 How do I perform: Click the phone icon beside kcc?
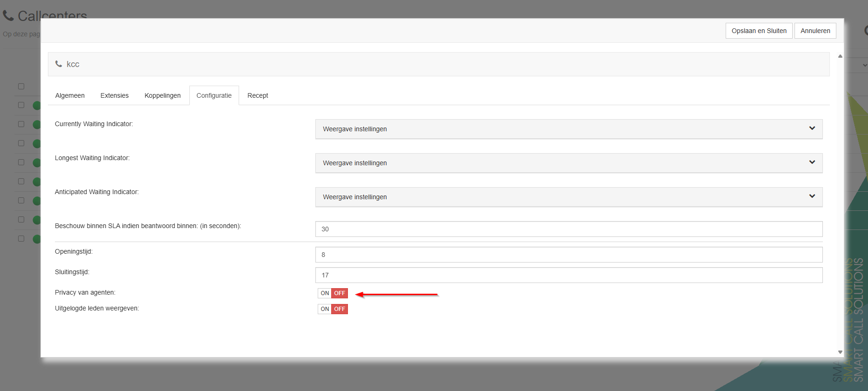tap(59, 64)
